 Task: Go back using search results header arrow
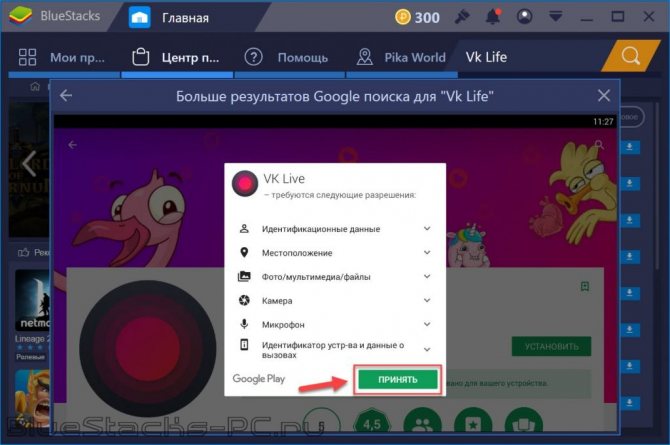65,95
